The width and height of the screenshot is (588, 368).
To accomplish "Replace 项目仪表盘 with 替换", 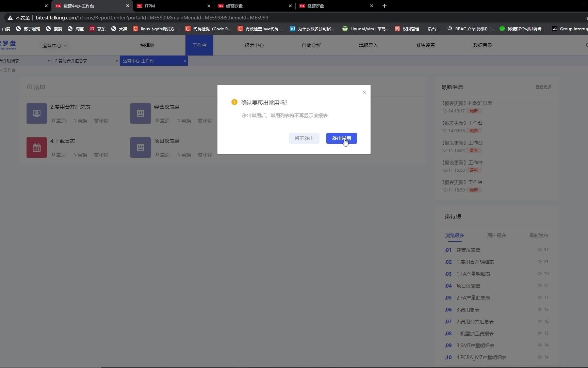I will 184,155.
